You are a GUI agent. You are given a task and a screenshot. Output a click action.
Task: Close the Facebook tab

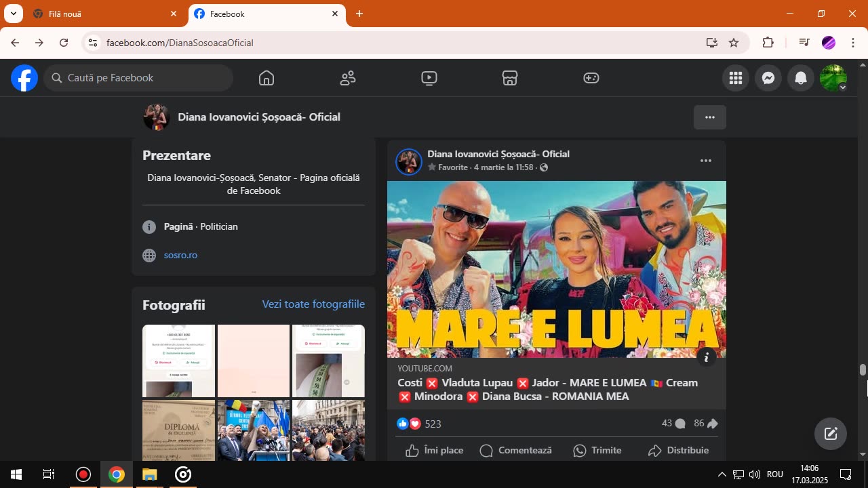coord(335,14)
